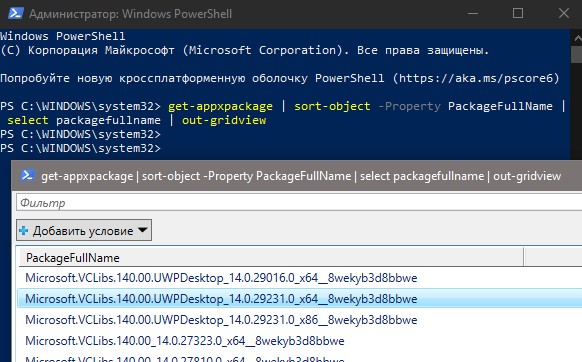Select row VCLibs.140.00_14.0.27323.0_x64
Screen dimensions: 582x362
click(300, 340)
